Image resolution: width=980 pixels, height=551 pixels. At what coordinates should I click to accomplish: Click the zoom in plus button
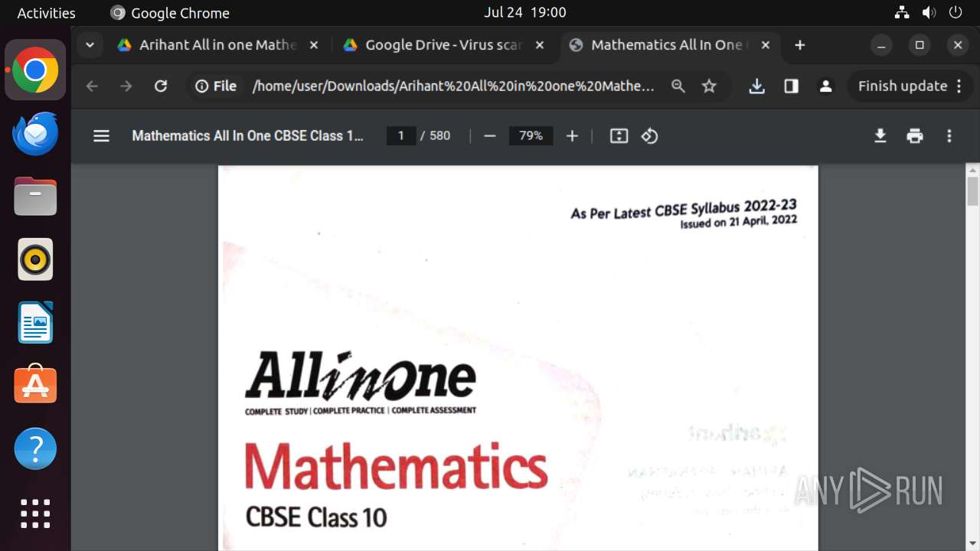572,136
